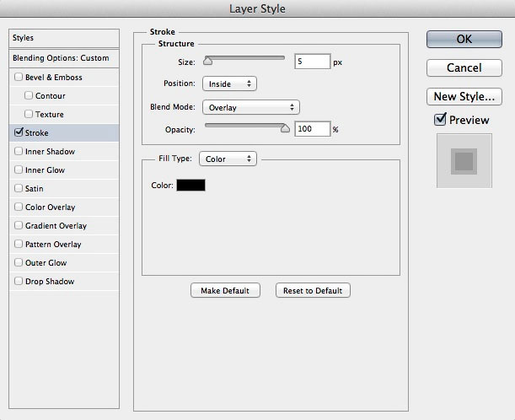Select the Drop Shadow label
Image resolution: width=515 pixels, height=420 pixels.
[x=50, y=282]
